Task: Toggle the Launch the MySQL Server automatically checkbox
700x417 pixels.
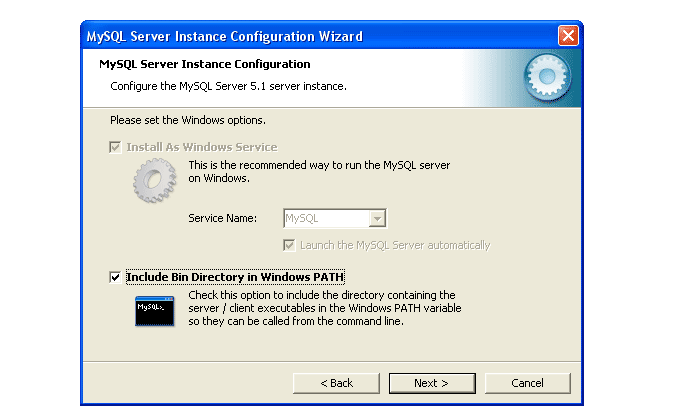Action: tap(290, 245)
